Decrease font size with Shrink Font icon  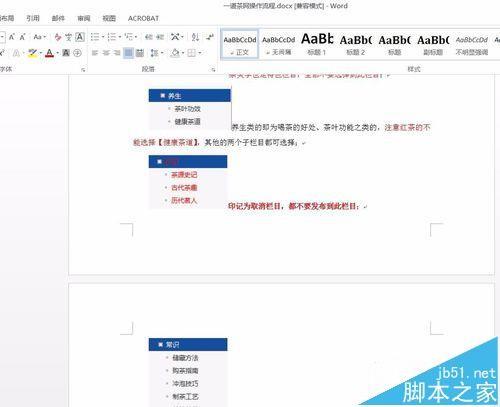[x=22, y=37]
